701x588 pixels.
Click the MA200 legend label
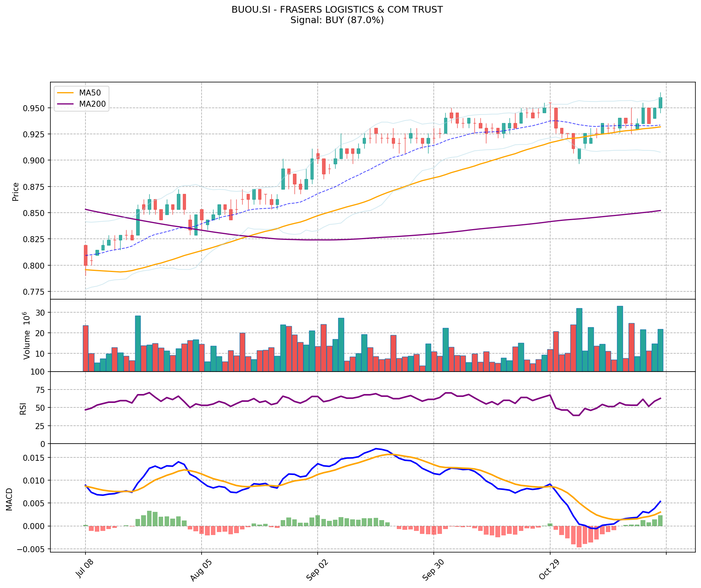[92, 104]
